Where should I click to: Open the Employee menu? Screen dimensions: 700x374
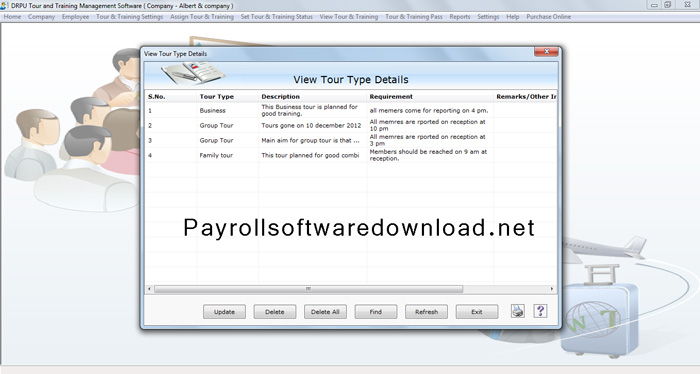[75, 17]
